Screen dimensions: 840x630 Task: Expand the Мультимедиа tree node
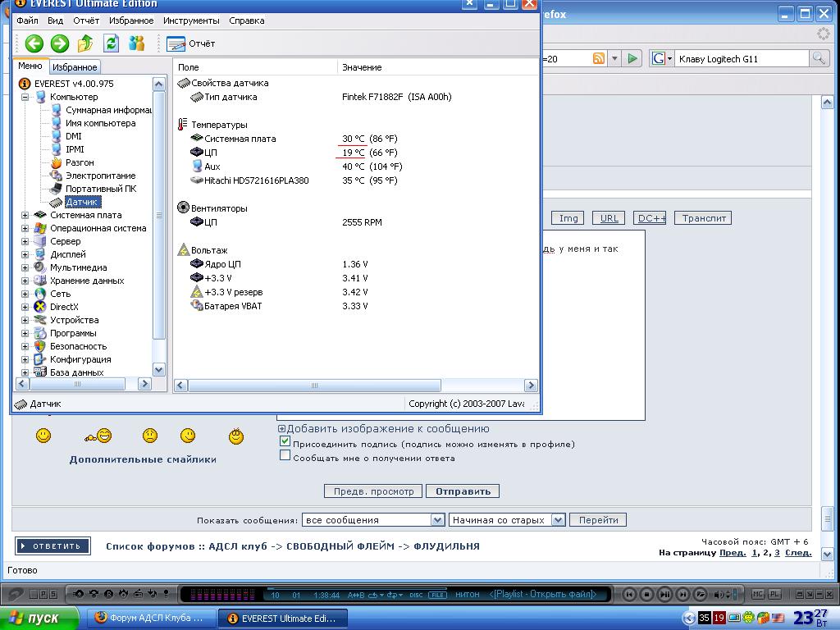[25, 267]
